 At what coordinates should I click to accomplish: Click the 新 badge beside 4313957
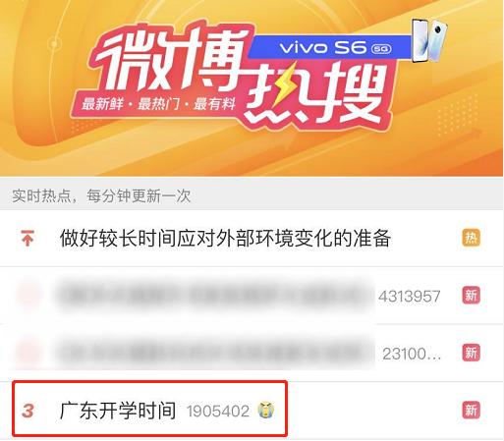[471, 296]
